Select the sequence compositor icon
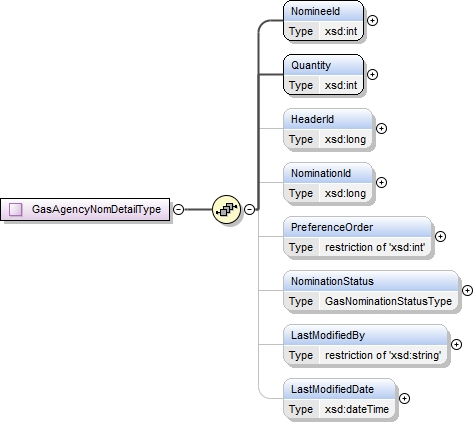475x424 pixels. [226, 209]
